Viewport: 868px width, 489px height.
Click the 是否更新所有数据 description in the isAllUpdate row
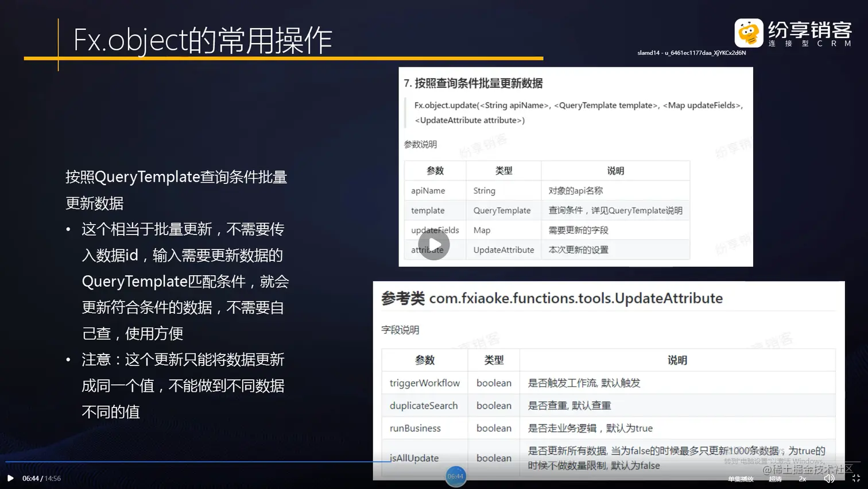[677, 458]
